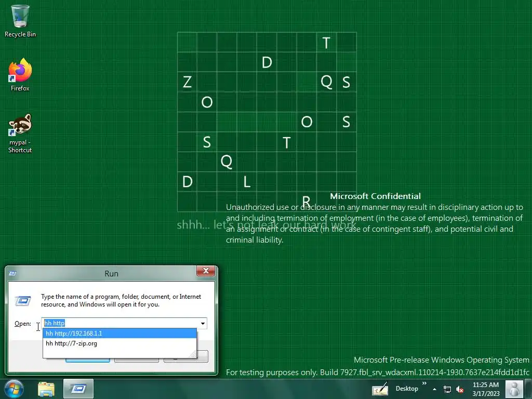The height and width of the screenshot is (399, 532).
Task: Click the muted volume tray icon
Action: click(x=460, y=390)
